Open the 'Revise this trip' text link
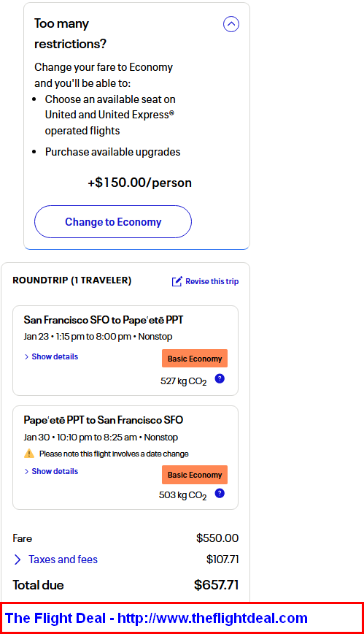The image size is (364, 634). coord(212,281)
